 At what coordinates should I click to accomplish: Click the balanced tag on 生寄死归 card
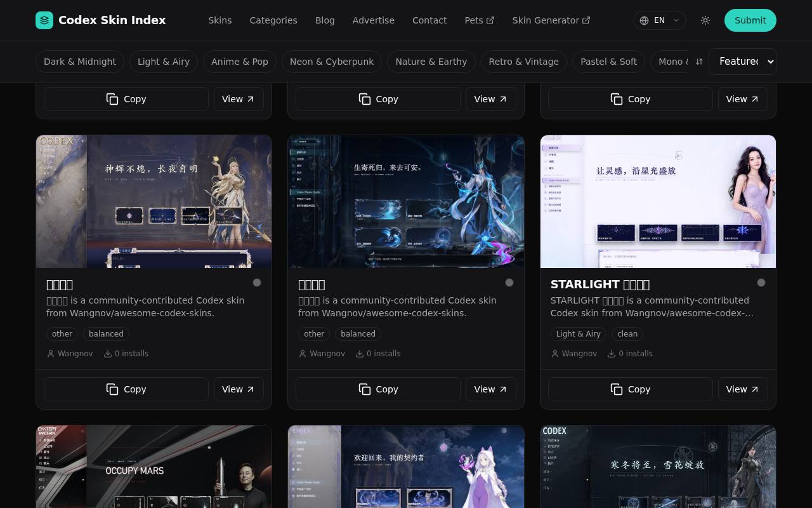pos(358,334)
